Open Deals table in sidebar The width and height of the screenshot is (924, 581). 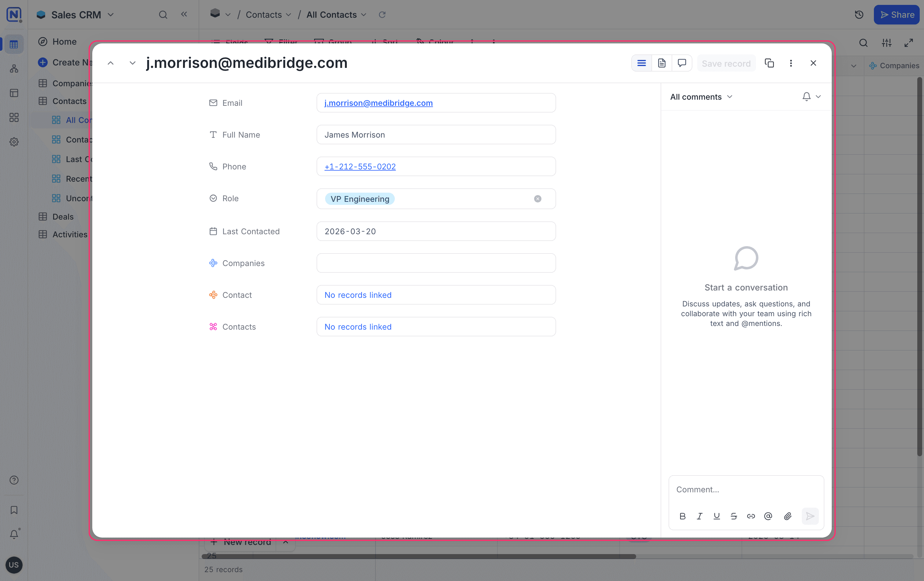[63, 216]
